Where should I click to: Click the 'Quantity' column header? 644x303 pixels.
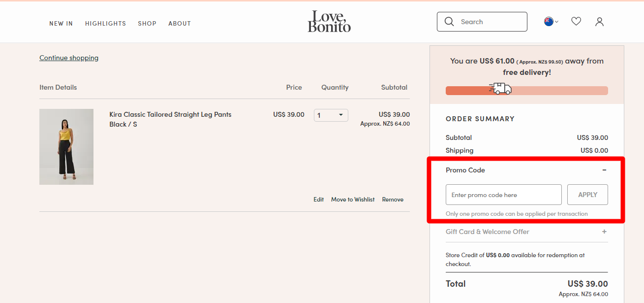[335, 87]
